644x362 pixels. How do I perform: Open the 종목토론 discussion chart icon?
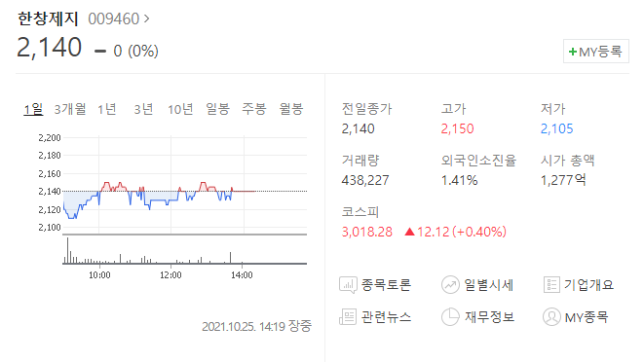click(x=348, y=285)
